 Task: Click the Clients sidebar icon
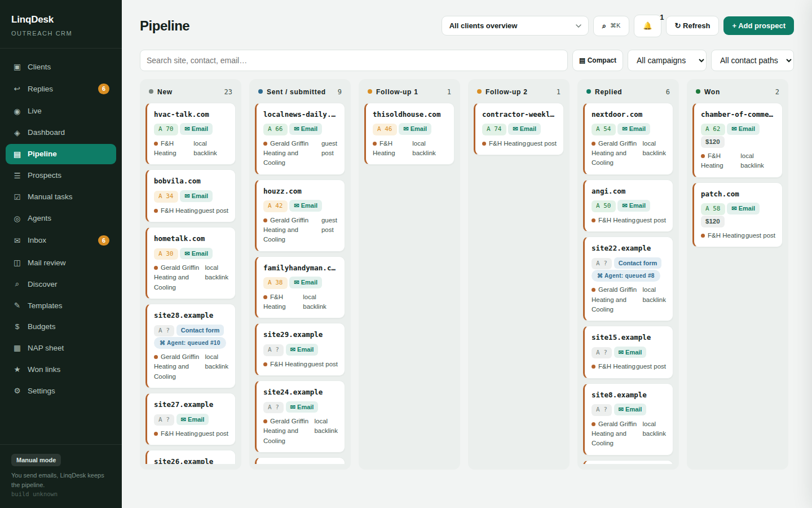pyautogui.click(x=17, y=67)
